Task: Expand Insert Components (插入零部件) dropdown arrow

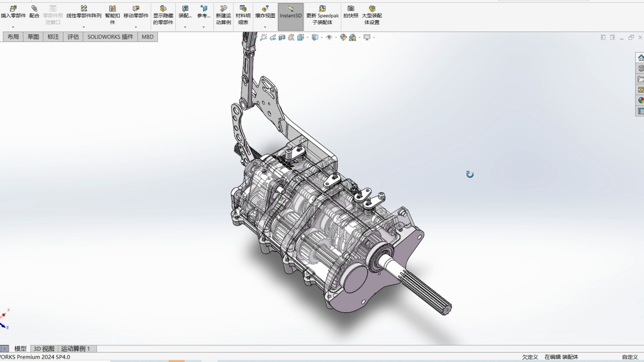Action: point(13,27)
